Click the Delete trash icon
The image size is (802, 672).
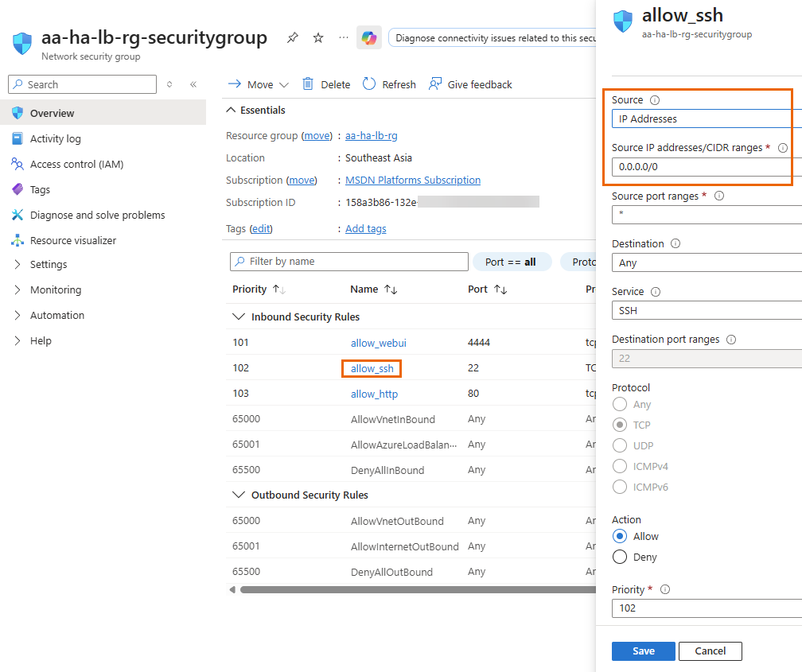308,84
